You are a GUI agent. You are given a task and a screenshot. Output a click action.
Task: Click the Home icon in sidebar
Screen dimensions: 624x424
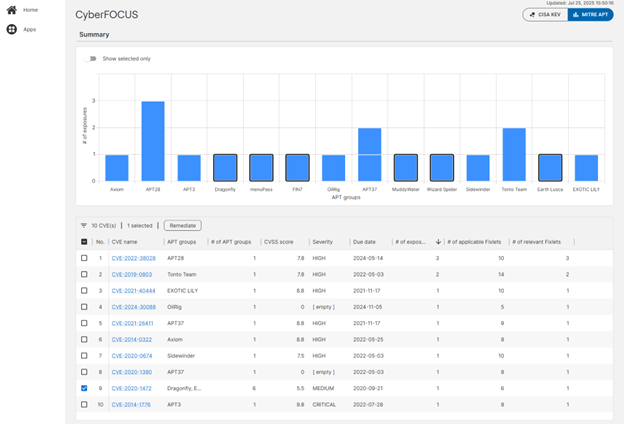point(11,10)
